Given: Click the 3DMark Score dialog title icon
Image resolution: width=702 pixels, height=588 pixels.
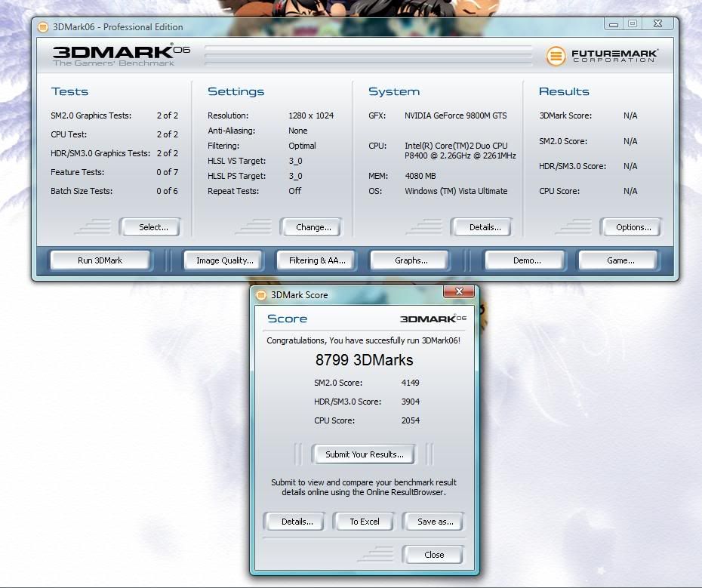Looking at the screenshot, I should (261, 295).
